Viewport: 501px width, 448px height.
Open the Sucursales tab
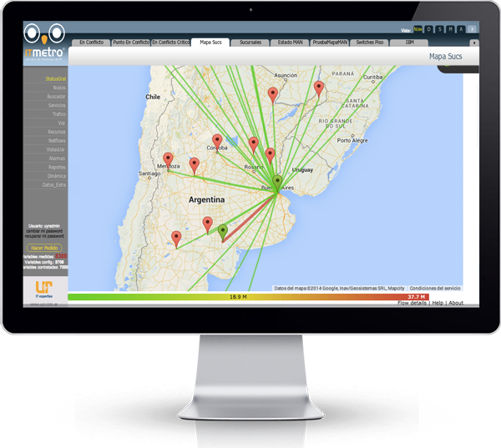pos(250,43)
